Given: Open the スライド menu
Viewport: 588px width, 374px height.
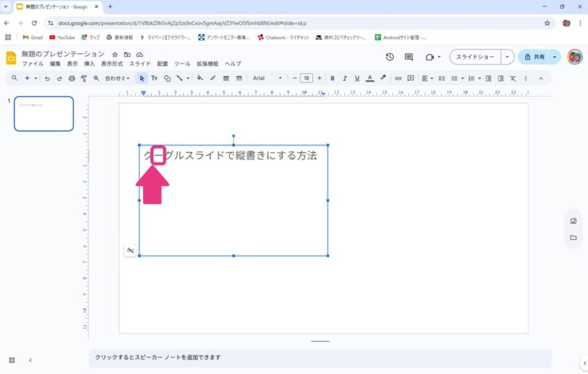Looking at the screenshot, I should [140, 64].
